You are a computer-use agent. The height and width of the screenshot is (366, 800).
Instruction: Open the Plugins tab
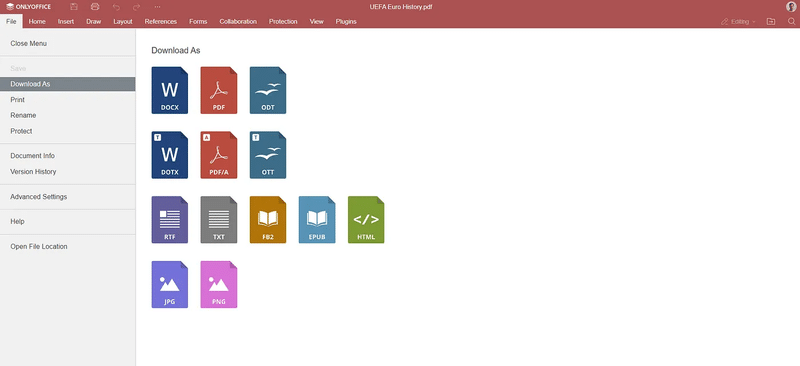pyautogui.click(x=346, y=21)
